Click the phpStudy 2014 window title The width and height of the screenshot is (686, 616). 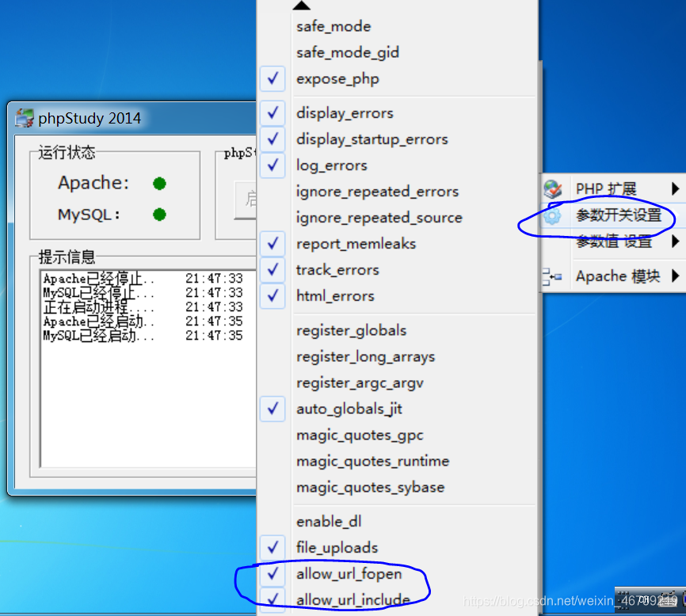tap(90, 118)
